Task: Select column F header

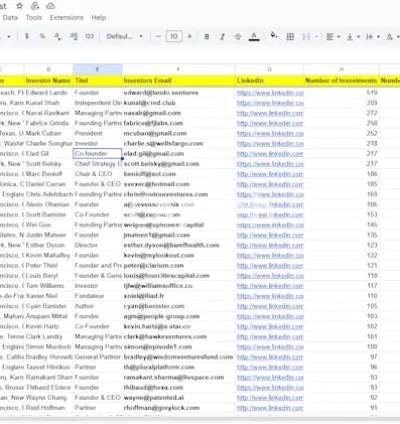Action: (179, 69)
